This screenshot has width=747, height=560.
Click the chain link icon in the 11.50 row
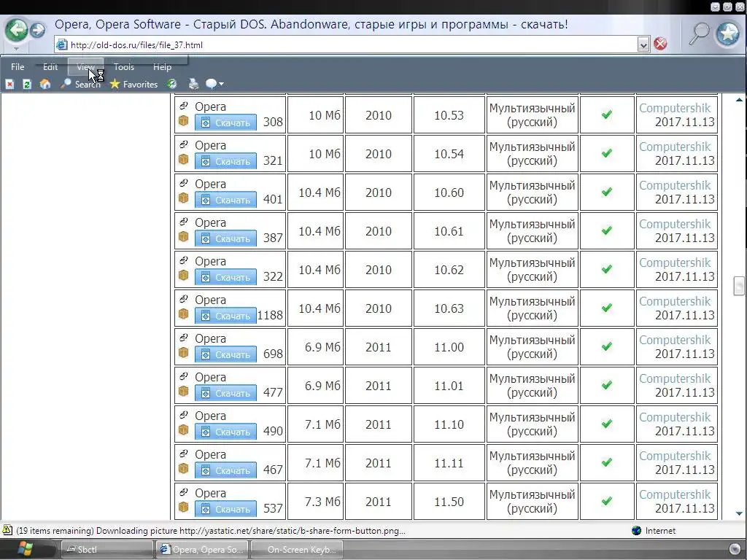coord(183,491)
